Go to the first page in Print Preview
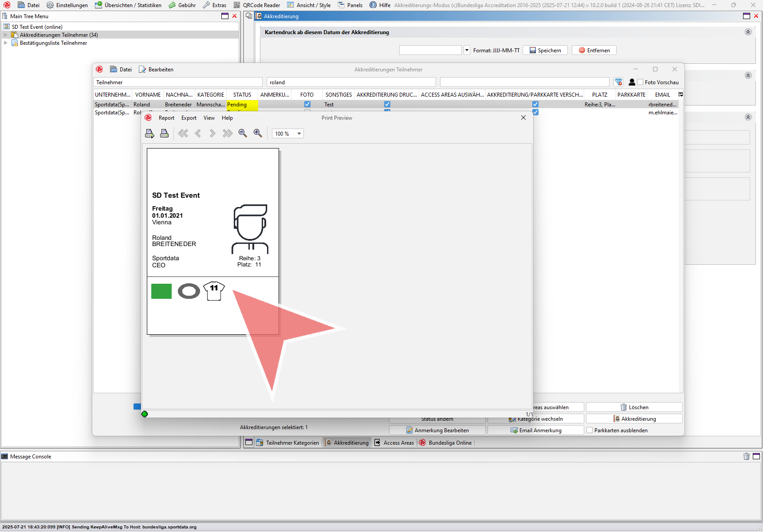The image size is (763, 532). click(183, 133)
